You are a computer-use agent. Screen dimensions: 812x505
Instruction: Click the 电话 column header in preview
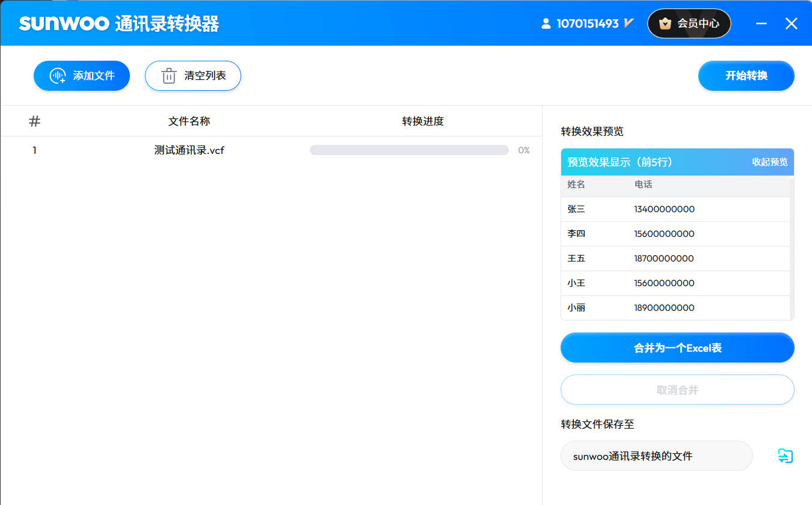(x=643, y=185)
